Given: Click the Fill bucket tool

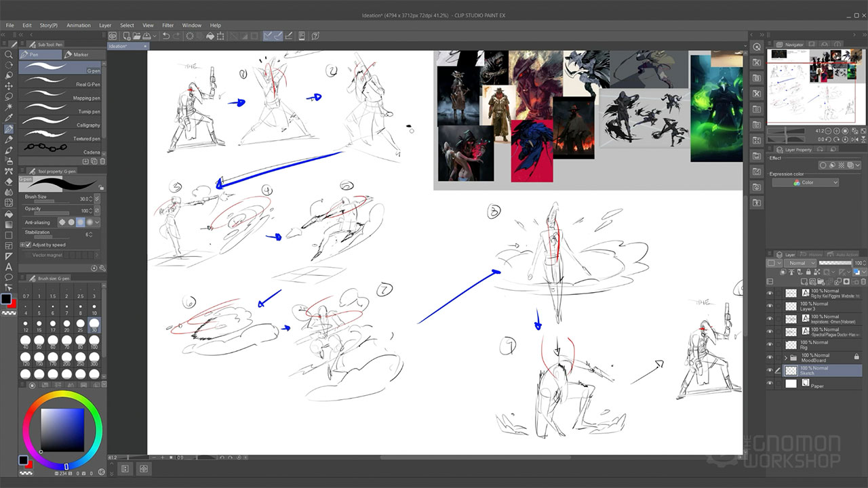Looking at the screenshot, I should click(9, 213).
